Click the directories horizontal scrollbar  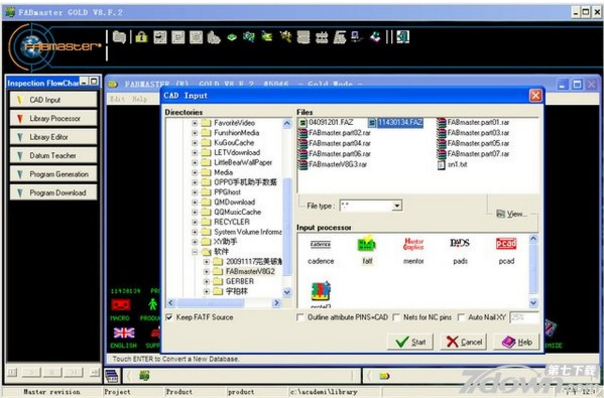tap(224, 303)
